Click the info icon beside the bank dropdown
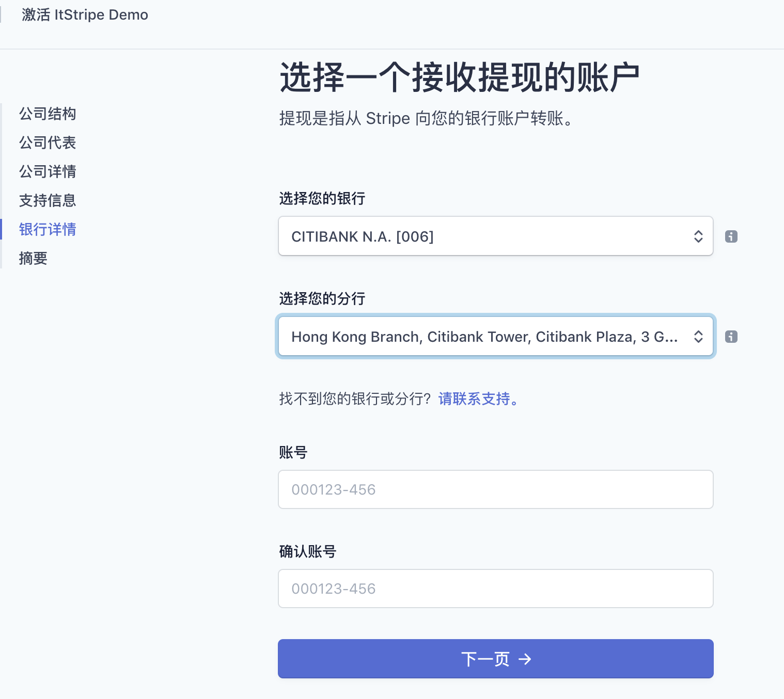The height and width of the screenshot is (699, 784). [x=731, y=236]
